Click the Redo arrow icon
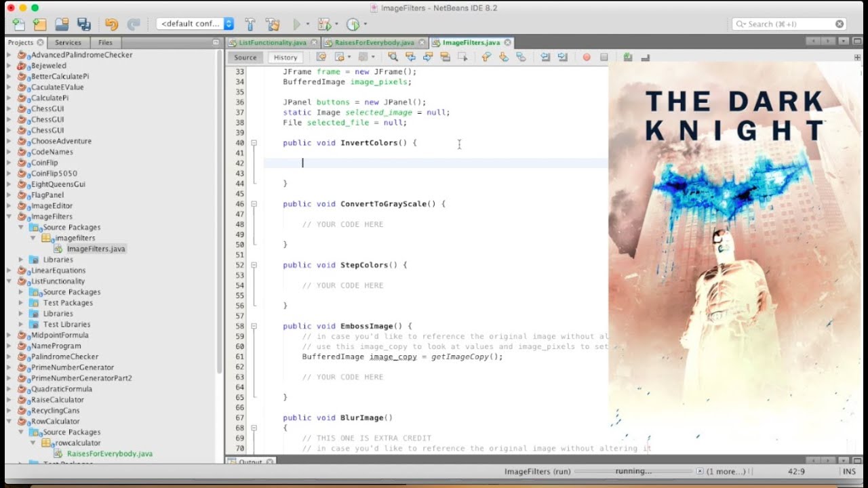868x488 pixels. click(134, 24)
